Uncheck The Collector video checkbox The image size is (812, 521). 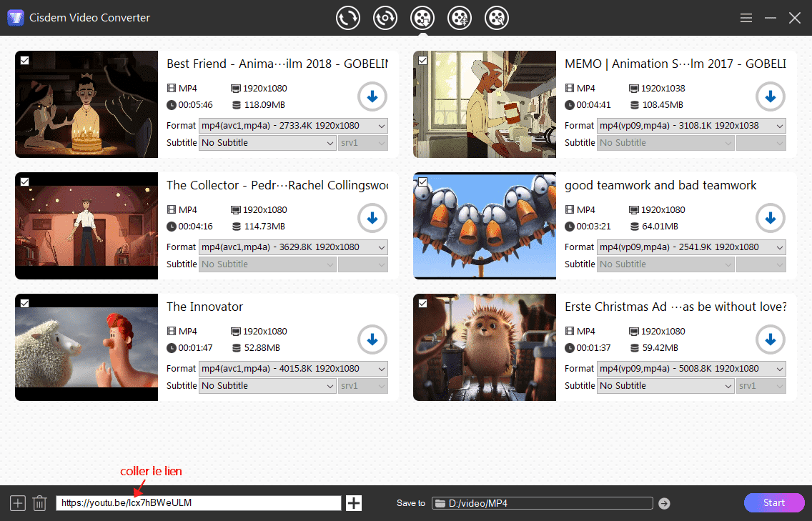click(x=24, y=182)
